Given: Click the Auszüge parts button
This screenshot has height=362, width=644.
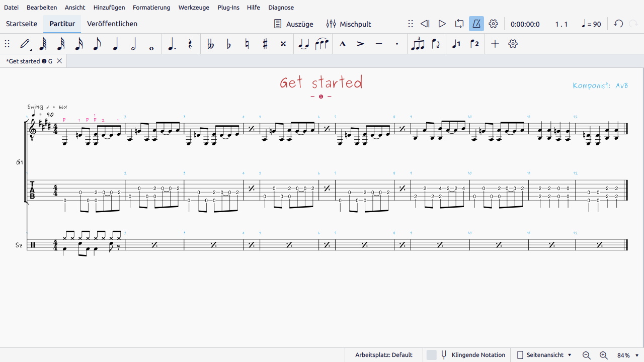Looking at the screenshot, I should [293, 24].
